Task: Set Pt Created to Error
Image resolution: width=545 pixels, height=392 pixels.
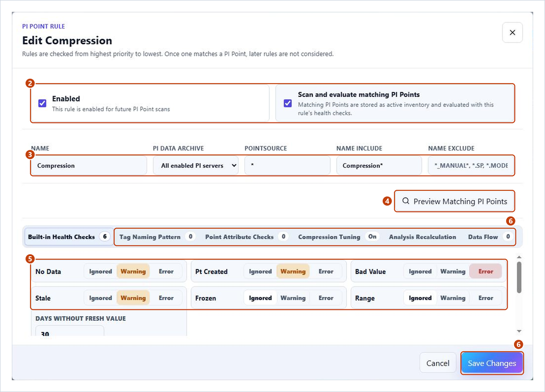Action: [x=326, y=271]
